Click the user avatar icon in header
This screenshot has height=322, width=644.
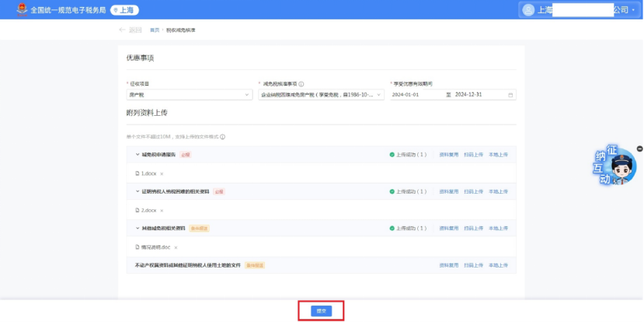pos(528,10)
